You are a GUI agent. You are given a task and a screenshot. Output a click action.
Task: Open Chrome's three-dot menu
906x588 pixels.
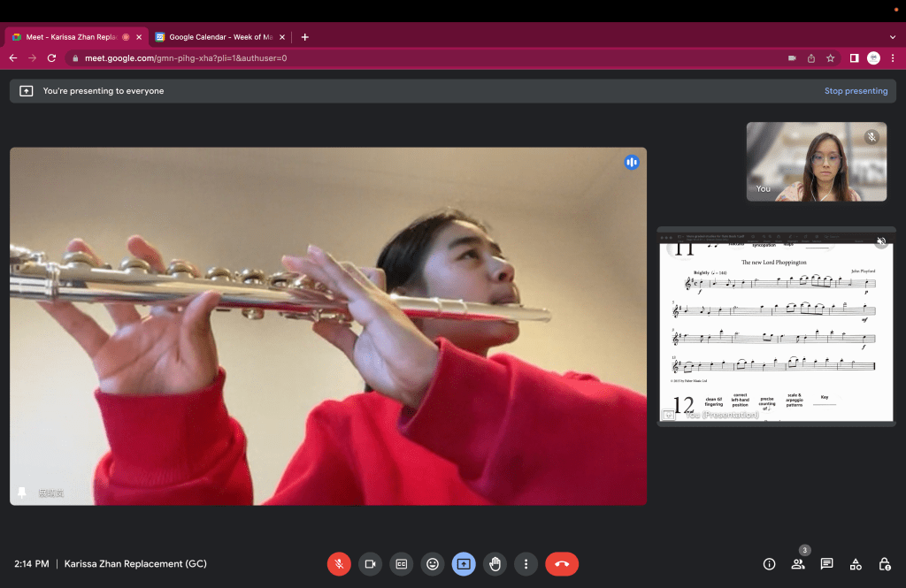click(893, 58)
